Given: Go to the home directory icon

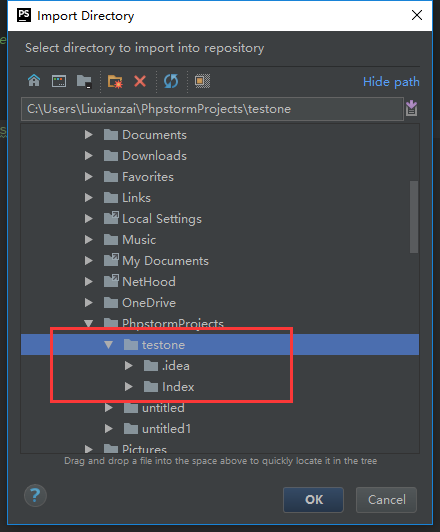Looking at the screenshot, I should point(34,81).
